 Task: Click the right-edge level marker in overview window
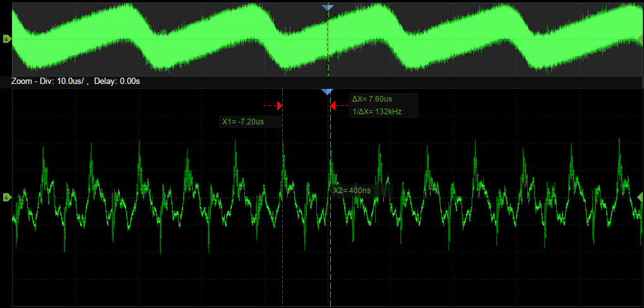coord(640,39)
